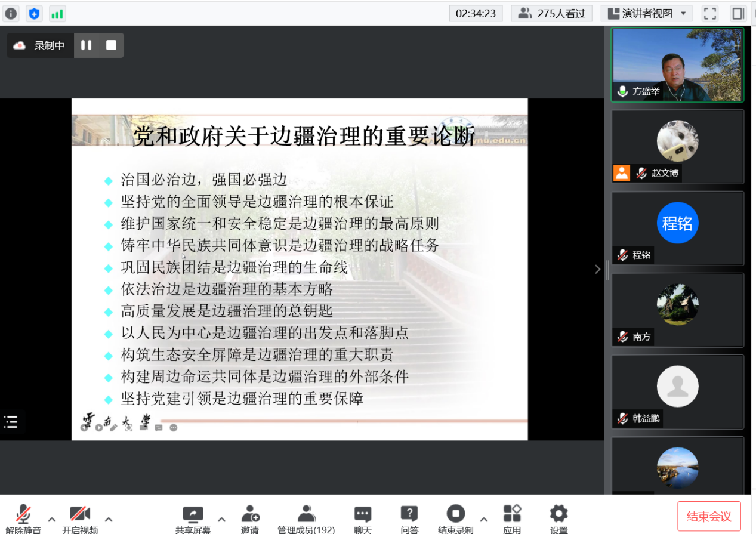Enter full screen mode icon
Viewport: 756px width, 534px height.
[x=709, y=13]
